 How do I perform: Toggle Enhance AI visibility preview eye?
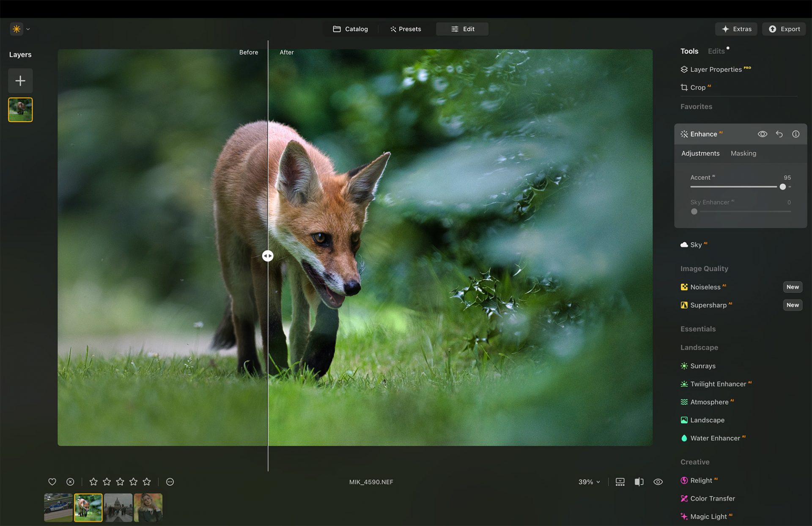pyautogui.click(x=763, y=134)
